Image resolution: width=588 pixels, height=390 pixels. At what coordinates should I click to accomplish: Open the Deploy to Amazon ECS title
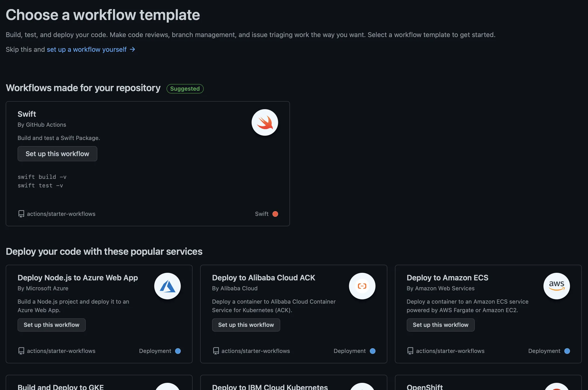coord(447,278)
